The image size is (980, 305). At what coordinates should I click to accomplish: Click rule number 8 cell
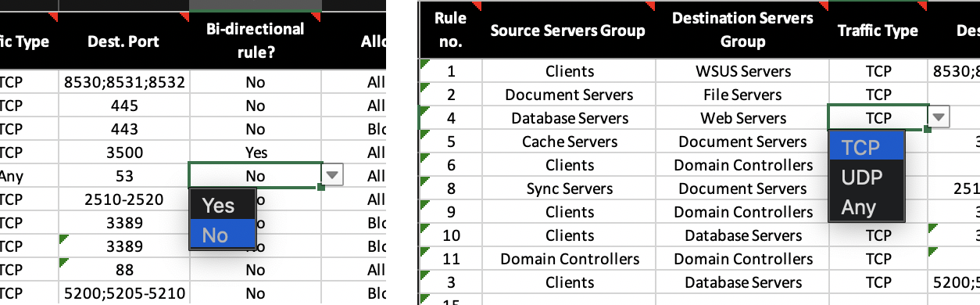[451, 188]
